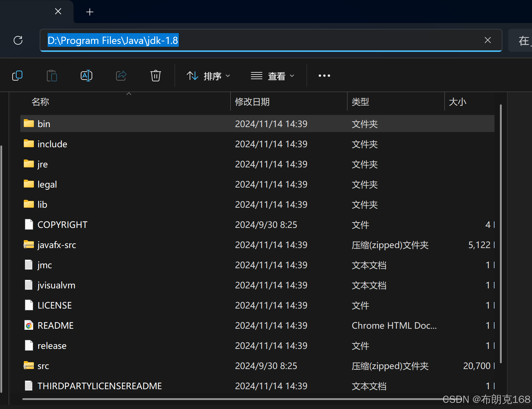Click the README Chrome icon
This screenshot has width=532, height=409.
pyautogui.click(x=29, y=325)
